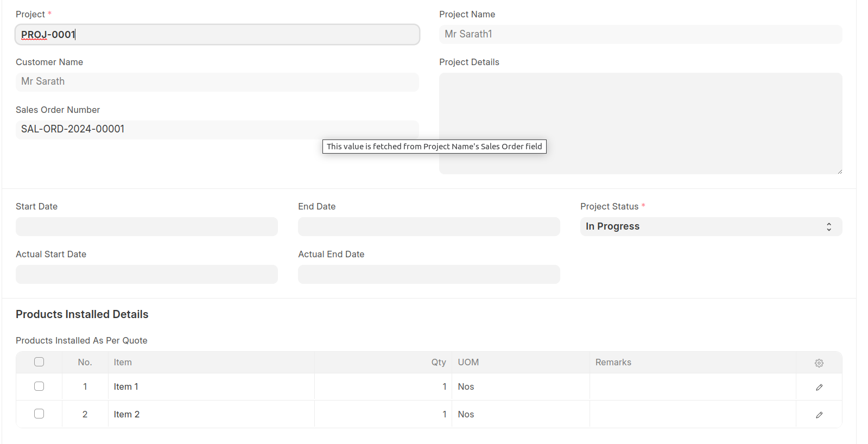
Task: Click the Project Name field Mr Sarath1
Action: point(640,34)
